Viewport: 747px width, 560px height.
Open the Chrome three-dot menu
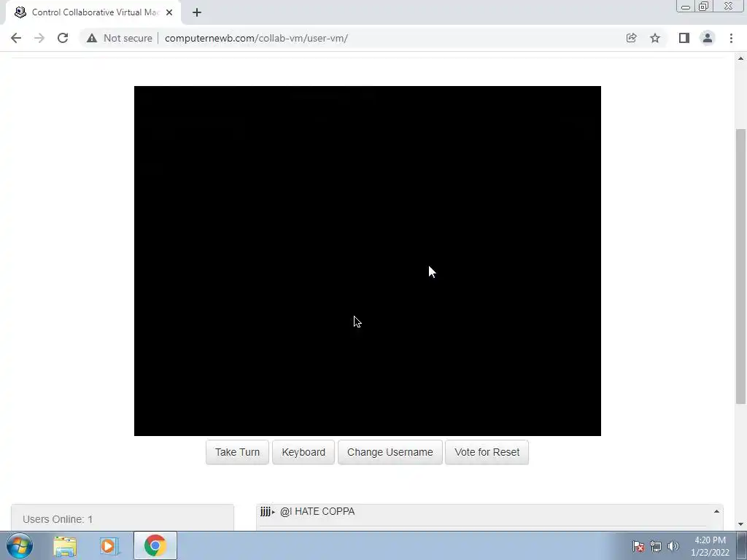pyautogui.click(x=731, y=38)
